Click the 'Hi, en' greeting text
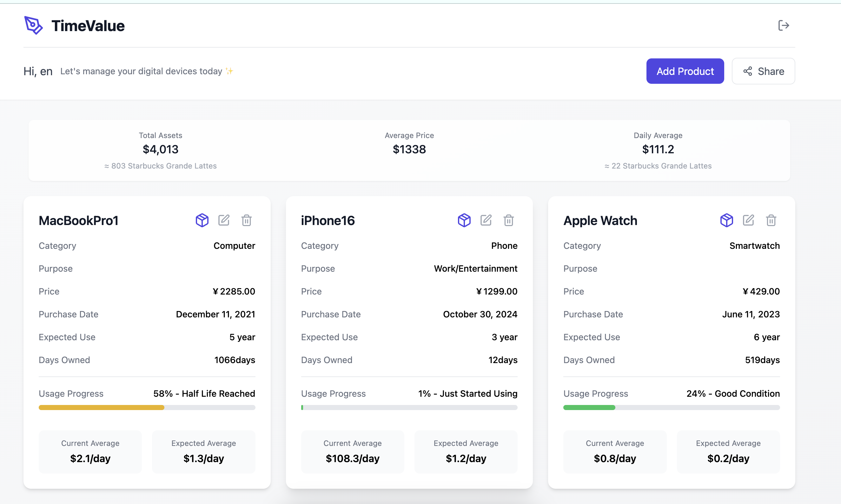This screenshot has height=504, width=841. coord(38,71)
